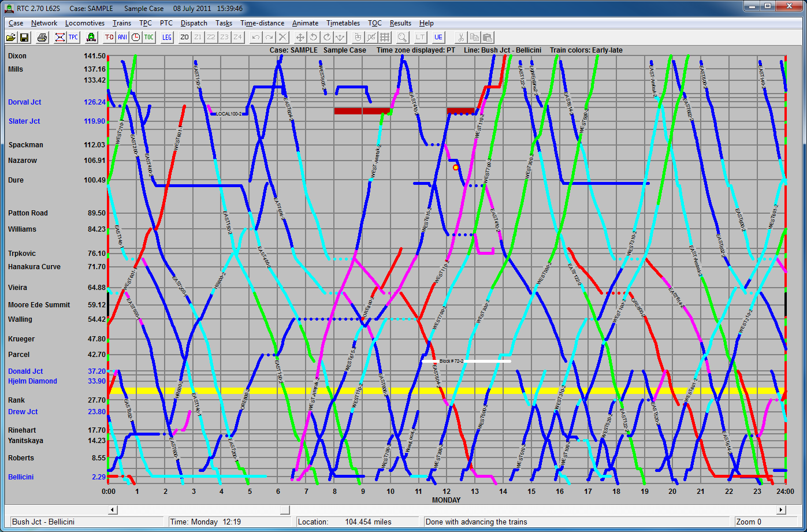The height and width of the screenshot is (532, 807).
Task: Expand the Locomotives menu
Action: [85, 23]
